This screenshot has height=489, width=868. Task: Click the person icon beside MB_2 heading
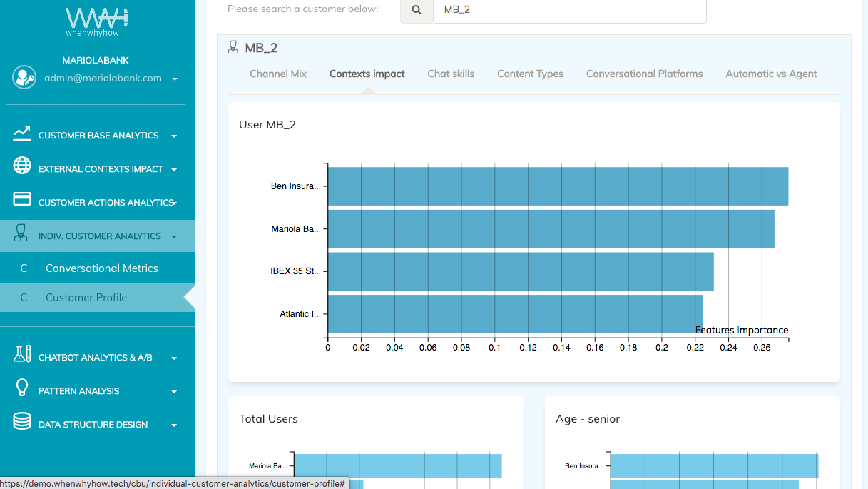(233, 47)
